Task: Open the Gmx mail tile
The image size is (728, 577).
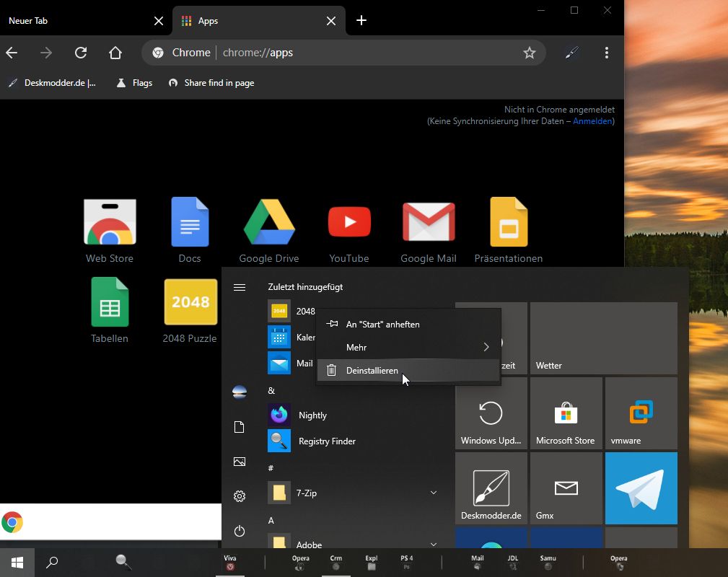Action: tap(566, 488)
